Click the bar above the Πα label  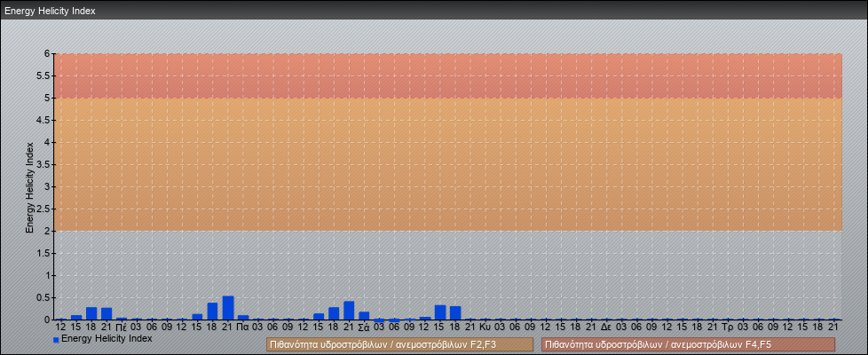[x=243, y=318]
